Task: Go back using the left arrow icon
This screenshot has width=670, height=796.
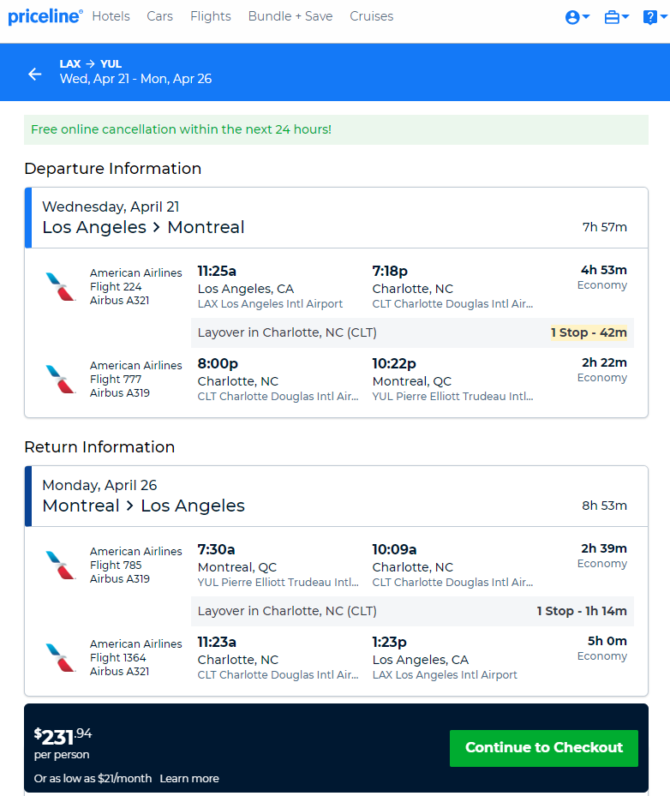Action: 35,74
